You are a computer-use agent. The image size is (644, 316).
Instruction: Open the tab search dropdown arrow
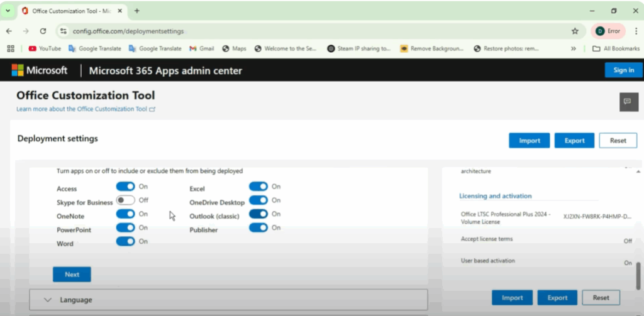(8, 11)
